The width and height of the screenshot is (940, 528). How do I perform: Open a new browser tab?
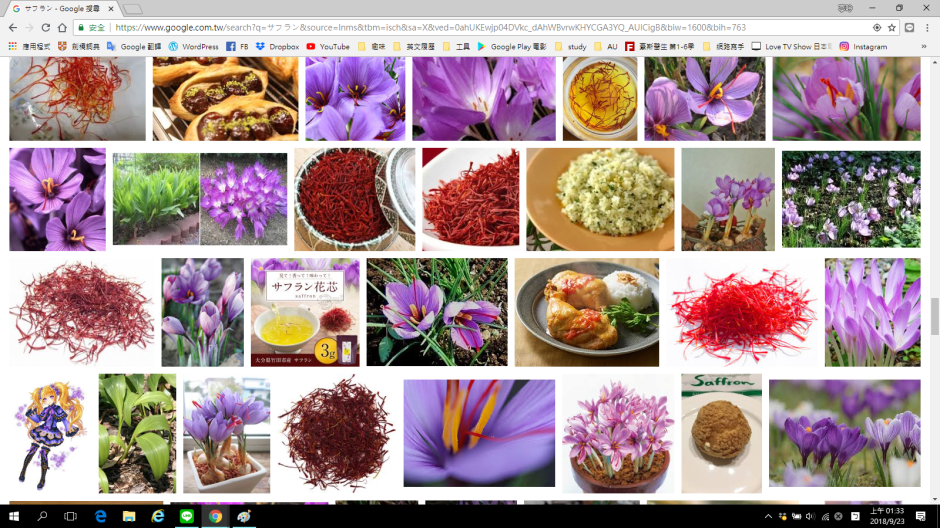point(132,9)
